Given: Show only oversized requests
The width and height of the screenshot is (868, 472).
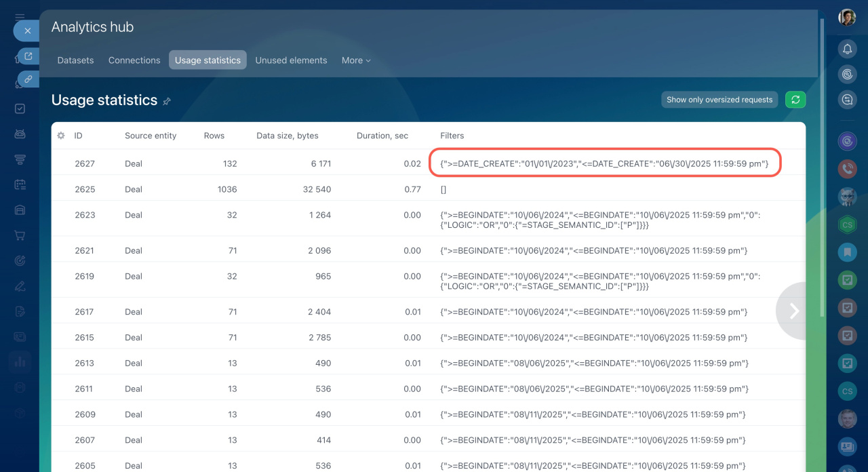Looking at the screenshot, I should coord(719,100).
